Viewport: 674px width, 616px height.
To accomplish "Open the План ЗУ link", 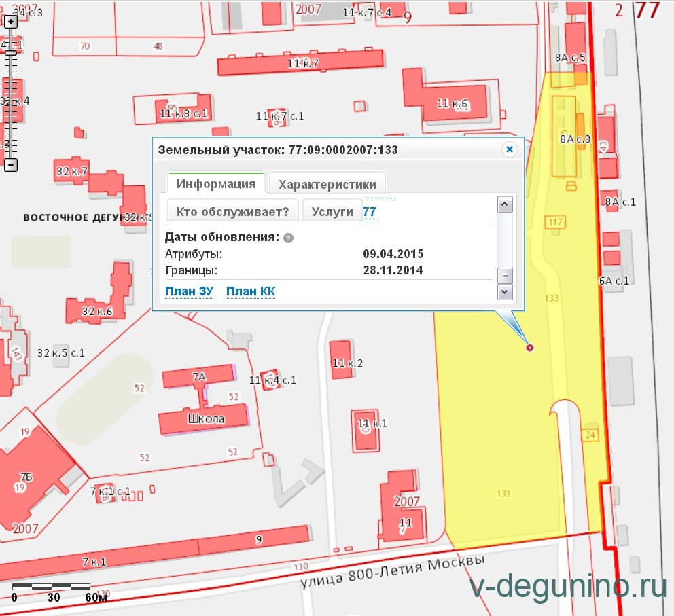I will click(190, 291).
